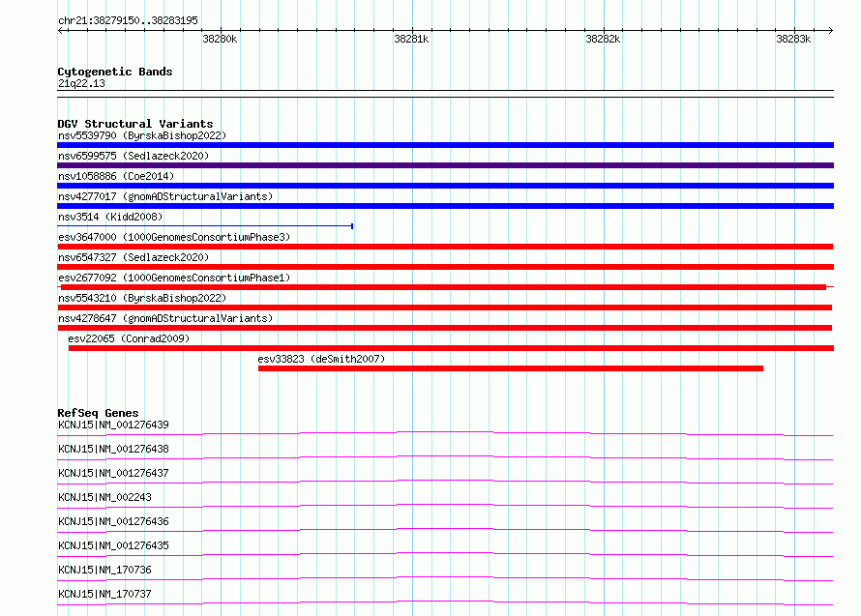Click the 38283k ruler position label
The image size is (861, 616).
tap(793, 39)
